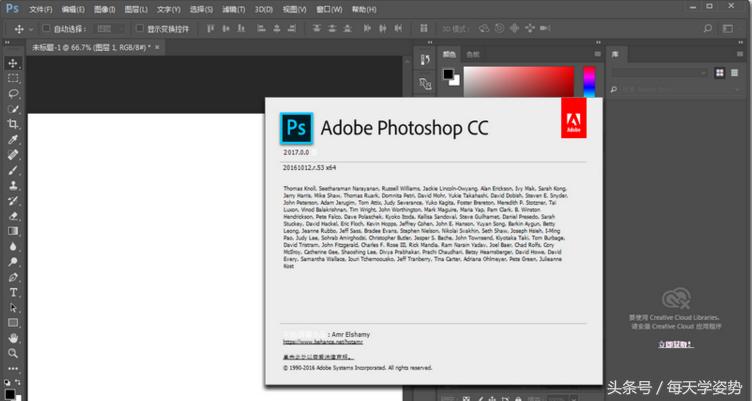Viewport: 752px width, 401px height.
Task: Open the 图层(L) menu
Action: [x=136, y=9]
